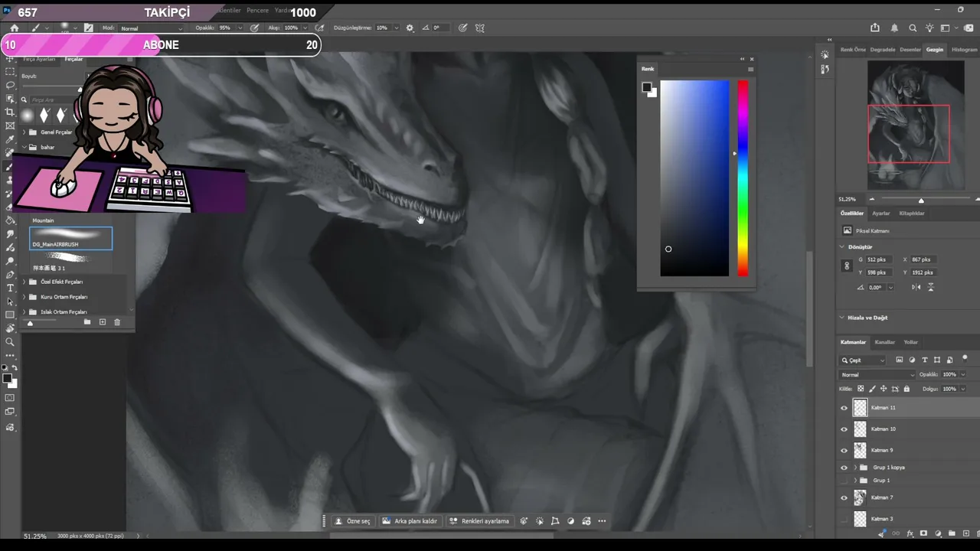This screenshot has width=980, height=551.
Task: Lock layer position icon
Action: coord(884,389)
